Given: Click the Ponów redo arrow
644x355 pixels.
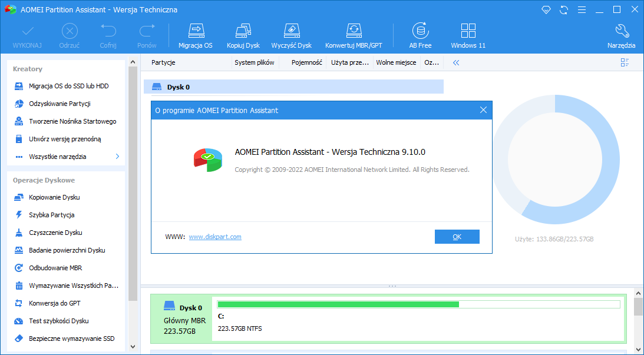Looking at the screenshot, I should tap(147, 31).
